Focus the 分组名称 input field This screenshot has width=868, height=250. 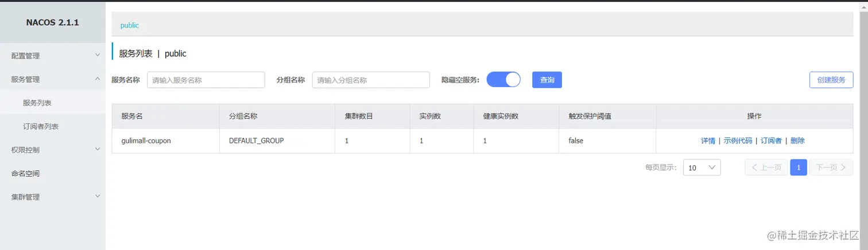pos(371,80)
